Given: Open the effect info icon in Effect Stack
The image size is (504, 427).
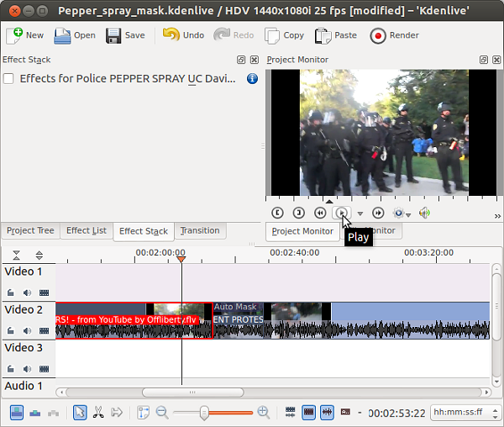Looking at the screenshot, I should [252, 79].
